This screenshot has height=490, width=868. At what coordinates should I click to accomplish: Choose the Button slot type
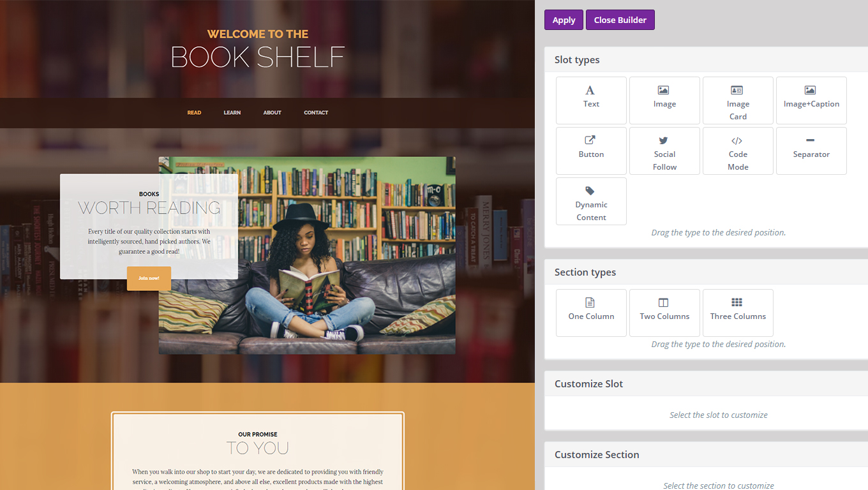coord(591,151)
